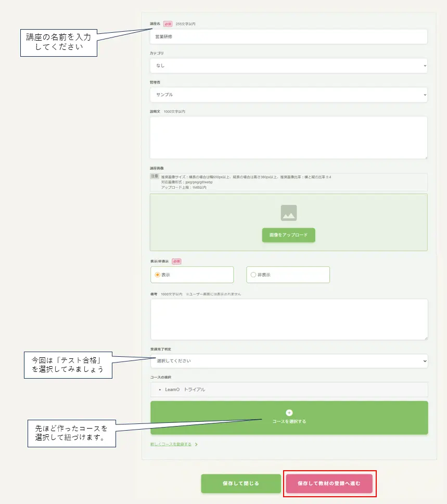This screenshot has width=447, height=504.
Task: Click the highlighted 保存して教材の登録へ進む button
Action: pos(330,483)
